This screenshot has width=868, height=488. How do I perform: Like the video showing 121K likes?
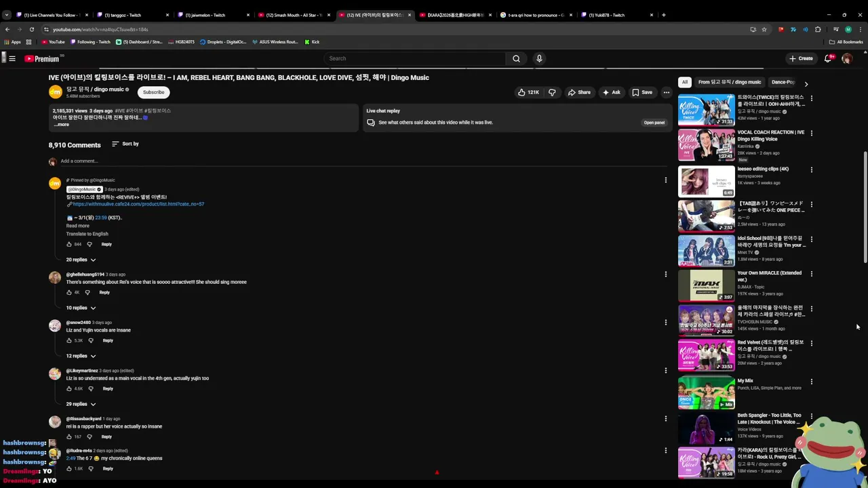[528, 92]
